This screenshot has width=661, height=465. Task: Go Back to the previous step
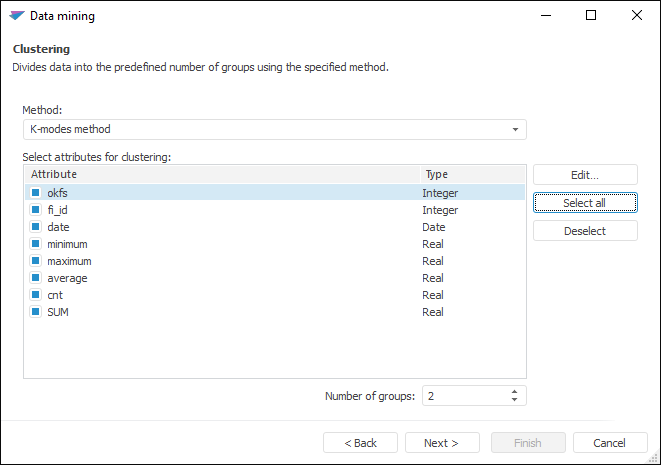click(x=360, y=443)
